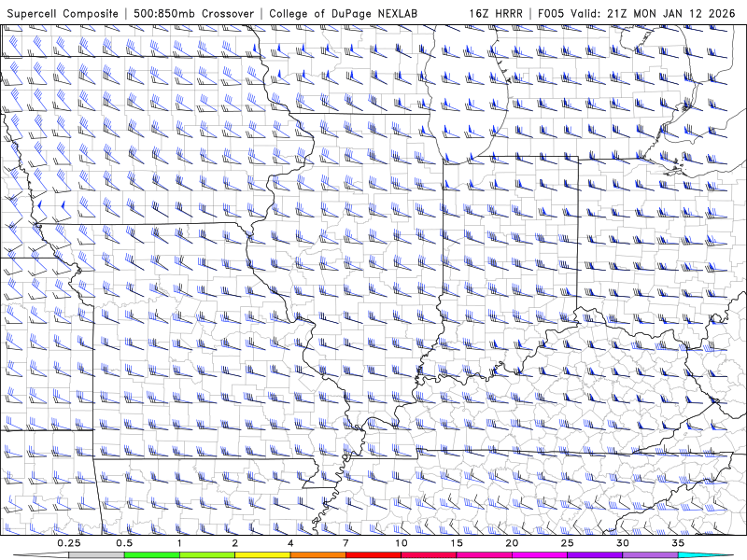747x560 pixels.
Task: Select the yellow-green 1–2 color bar segment
Action: coord(207,555)
